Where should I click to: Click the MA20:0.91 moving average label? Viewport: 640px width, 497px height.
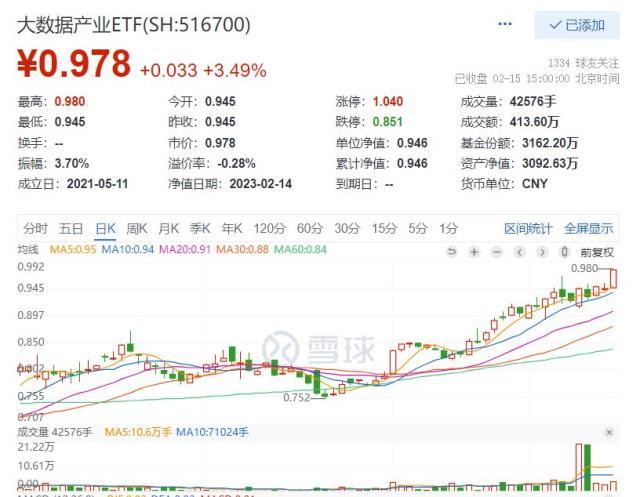[x=184, y=249]
